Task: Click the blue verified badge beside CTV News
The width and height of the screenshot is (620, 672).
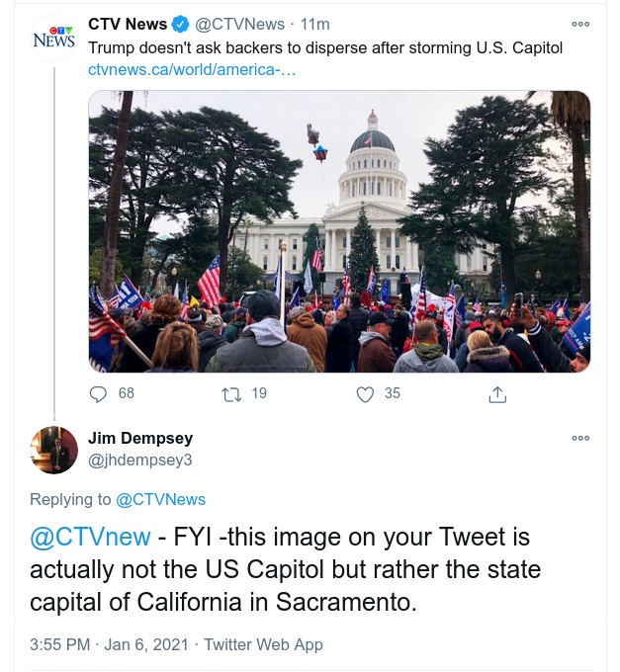Action: coord(182,25)
